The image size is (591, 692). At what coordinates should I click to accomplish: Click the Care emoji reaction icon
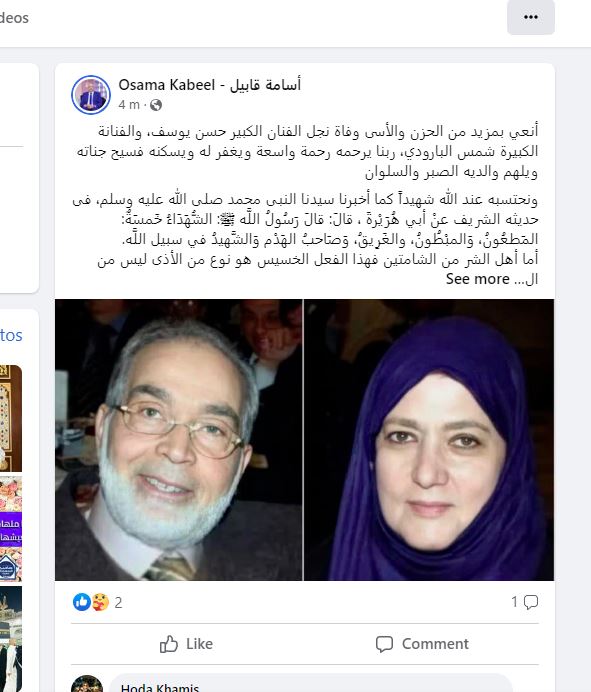pyautogui.click(x=100, y=602)
